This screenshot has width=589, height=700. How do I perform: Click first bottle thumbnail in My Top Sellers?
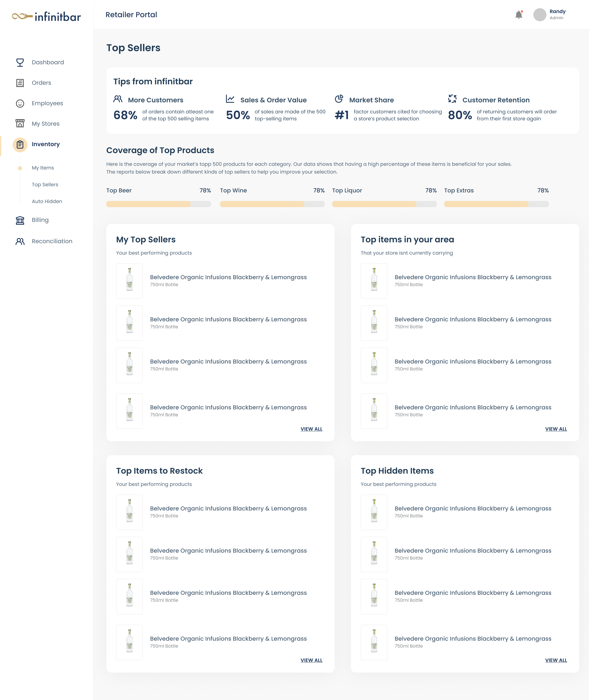tap(129, 281)
